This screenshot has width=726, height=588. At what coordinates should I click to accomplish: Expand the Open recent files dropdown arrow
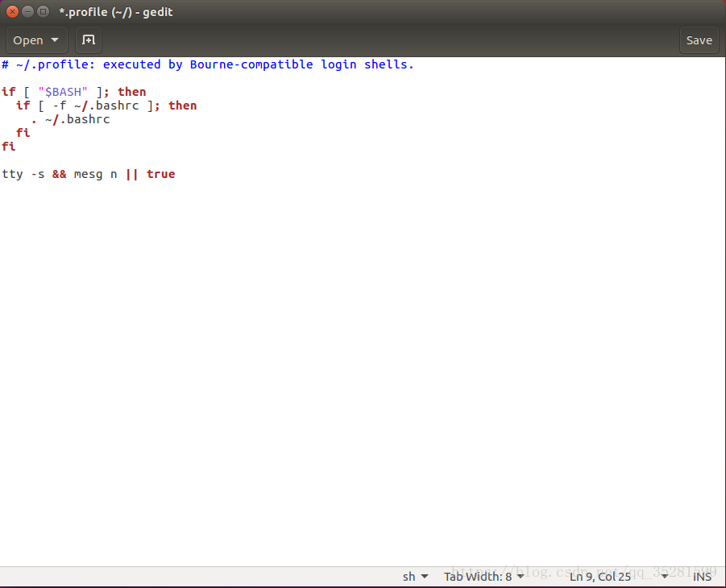(x=55, y=40)
